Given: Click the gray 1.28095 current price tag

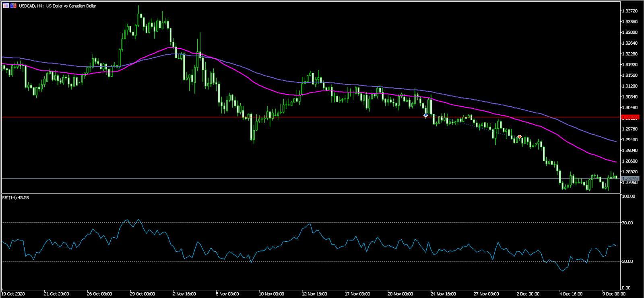Looking at the screenshot, I should pyautogui.click(x=630, y=179).
